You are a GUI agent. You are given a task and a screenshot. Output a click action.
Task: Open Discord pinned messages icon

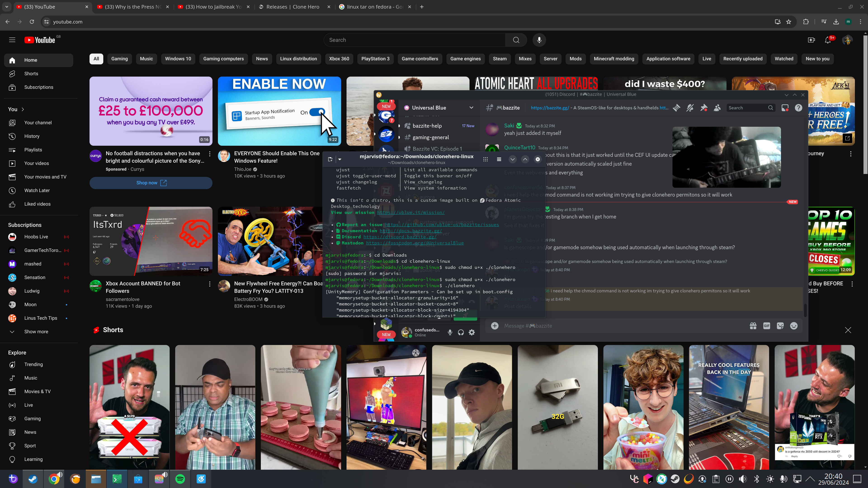[704, 108]
